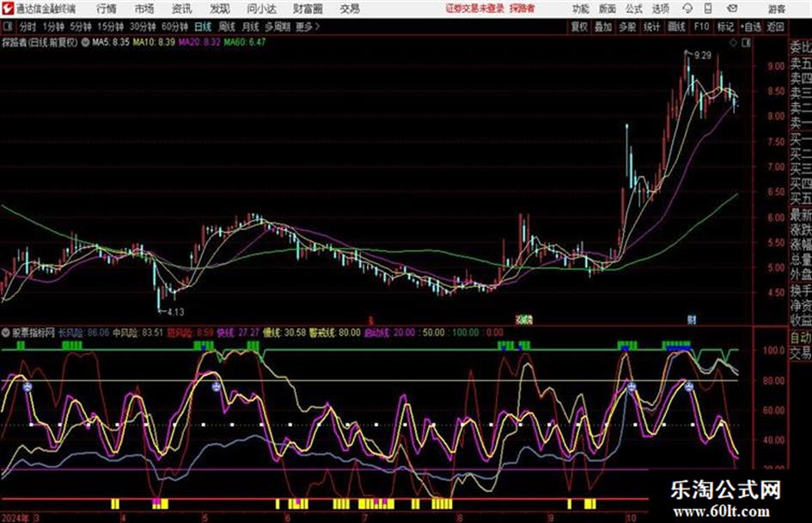The height and width of the screenshot is (523, 812).
Task: Toggle the side panel icon near price axis
Action: click(746, 43)
